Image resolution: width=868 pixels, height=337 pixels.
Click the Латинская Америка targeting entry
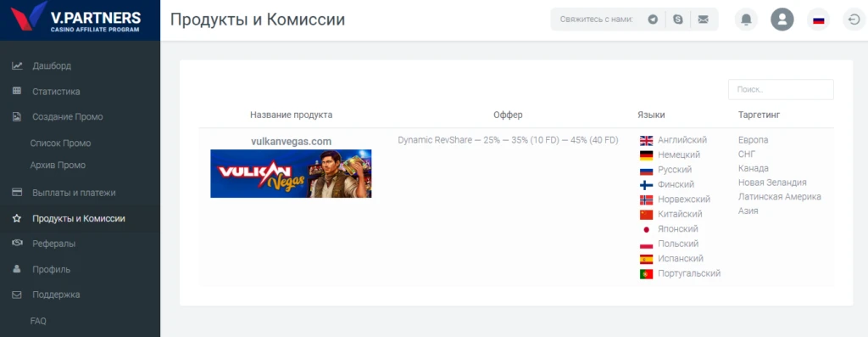point(780,197)
